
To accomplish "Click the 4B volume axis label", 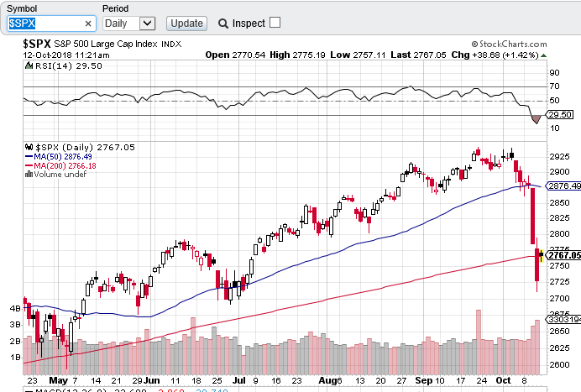I will coord(16,308).
